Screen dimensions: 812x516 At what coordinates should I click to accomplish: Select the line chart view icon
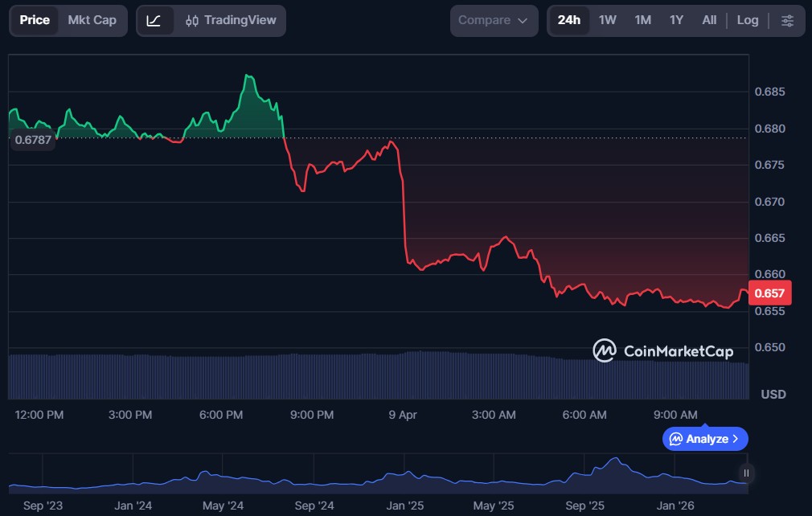(x=155, y=20)
